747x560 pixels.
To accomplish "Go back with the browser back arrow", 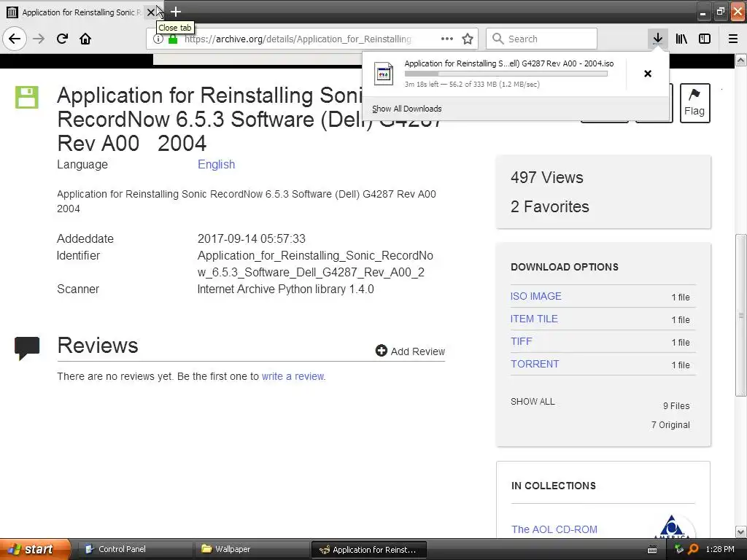I will [x=15, y=39].
